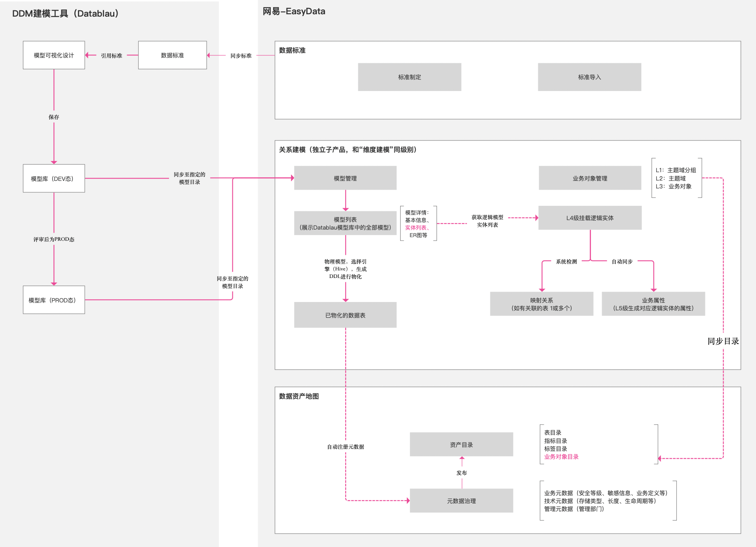Click the EasyData 数据标准 section heading
This screenshot has height=547, width=756.
[x=292, y=50]
